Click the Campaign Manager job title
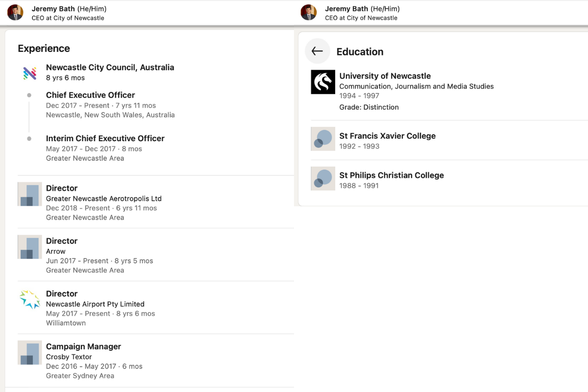The height and width of the screenshot is (392, 588). tap(83, 346)
